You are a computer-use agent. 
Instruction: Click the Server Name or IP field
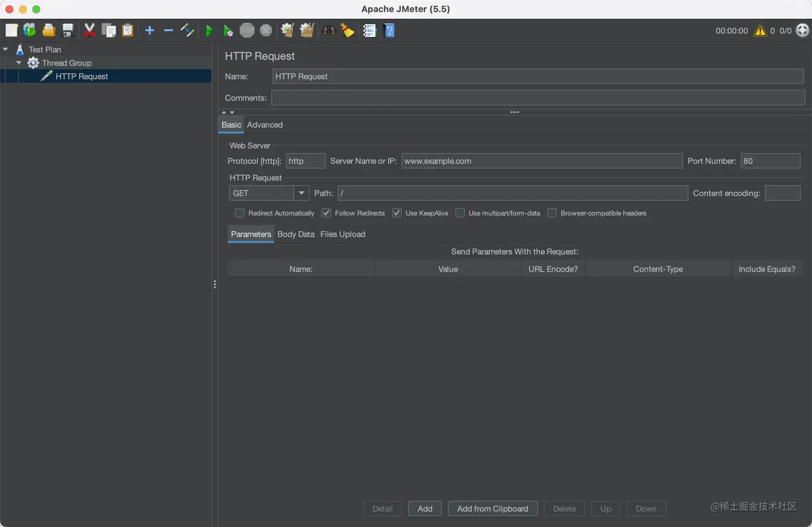point(542,161)
